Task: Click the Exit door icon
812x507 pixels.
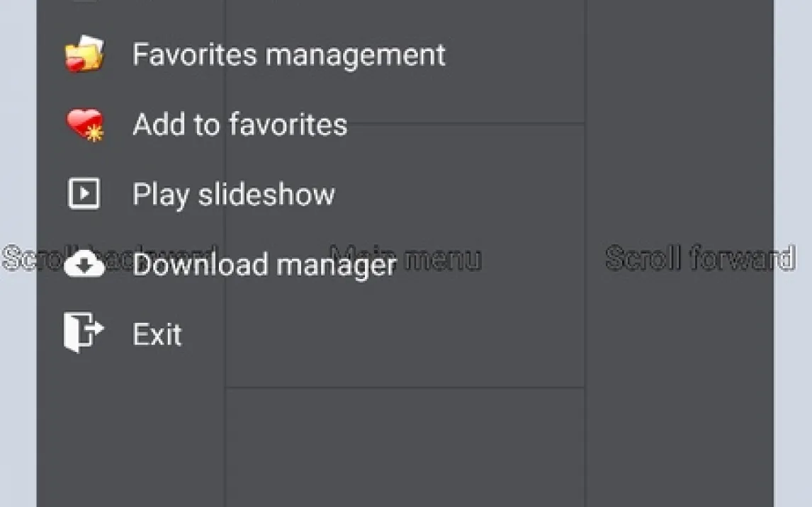Action: (84, 333)
